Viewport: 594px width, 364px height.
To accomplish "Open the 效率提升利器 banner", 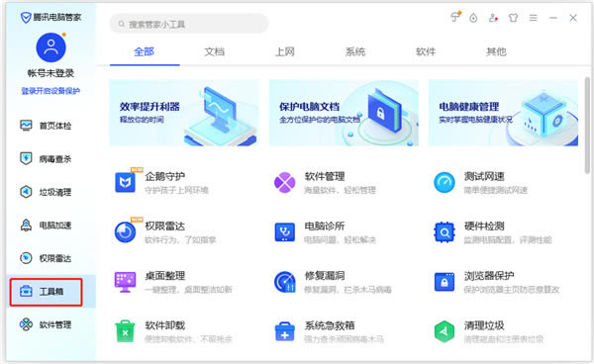I will (184, 113).
